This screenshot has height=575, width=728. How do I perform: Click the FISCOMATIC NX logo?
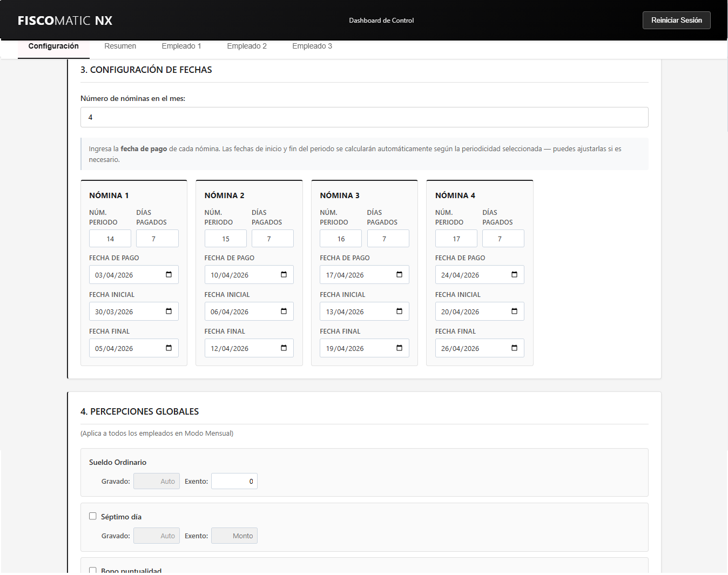(x=65, y=21)
